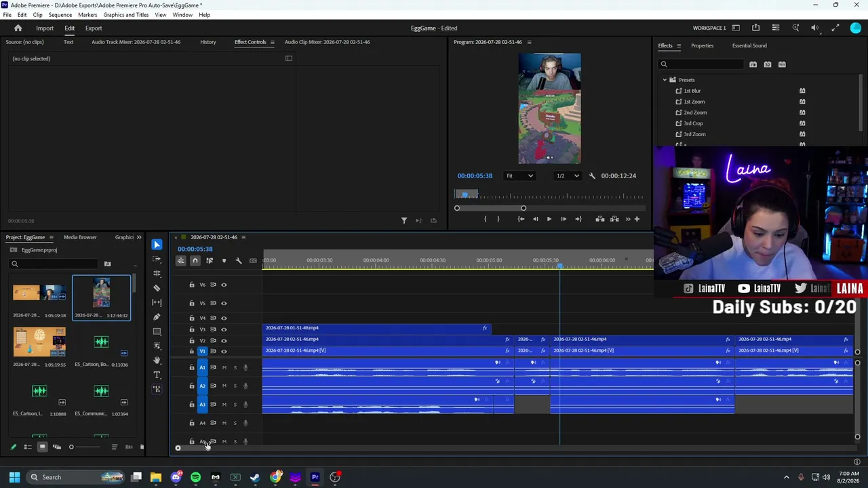
Task: Select the Ripple Edit tool
Action: click(x=157, y=273)
